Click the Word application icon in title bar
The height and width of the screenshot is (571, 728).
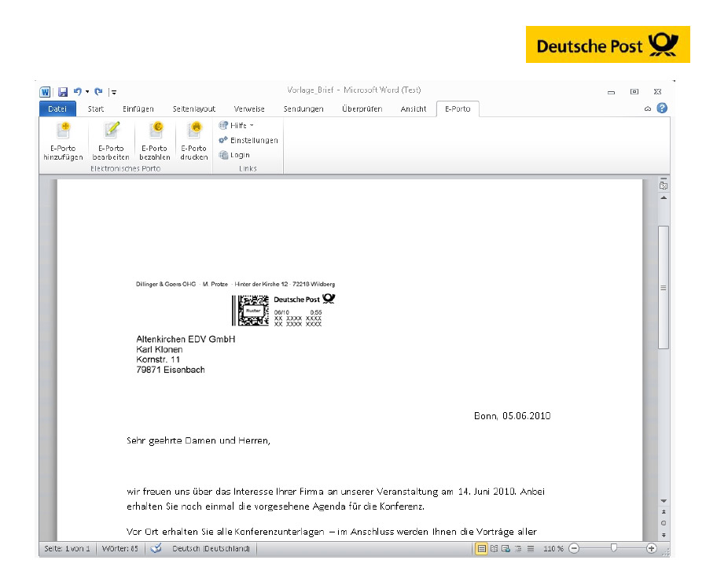point(45,92)
